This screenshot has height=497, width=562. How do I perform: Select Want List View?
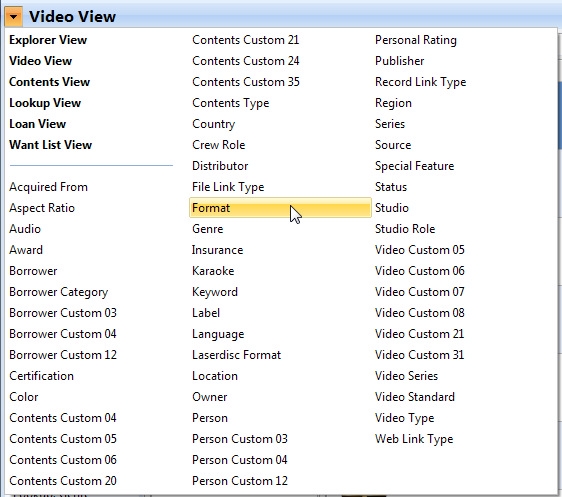pyautogui.click(x=51, y=145)
